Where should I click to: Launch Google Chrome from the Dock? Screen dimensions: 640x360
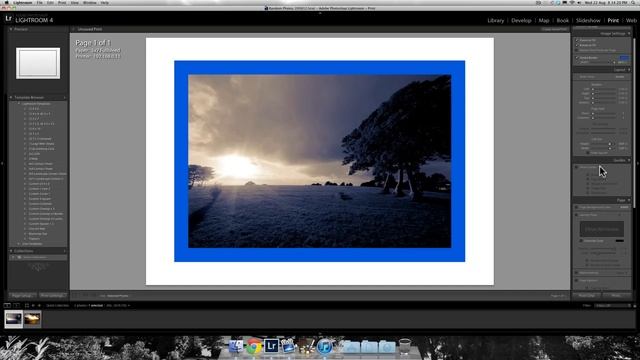254,346
